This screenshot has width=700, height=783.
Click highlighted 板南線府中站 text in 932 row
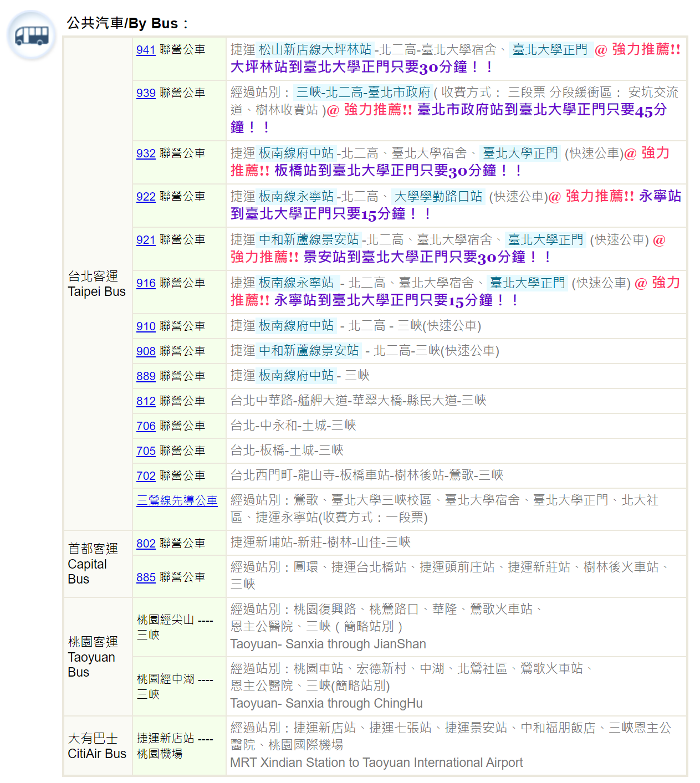(297, 153)
